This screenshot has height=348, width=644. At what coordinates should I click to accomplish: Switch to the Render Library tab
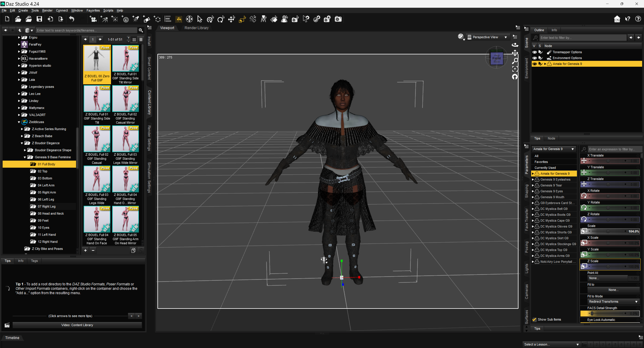pyautogui.click(x=196, y=28)
